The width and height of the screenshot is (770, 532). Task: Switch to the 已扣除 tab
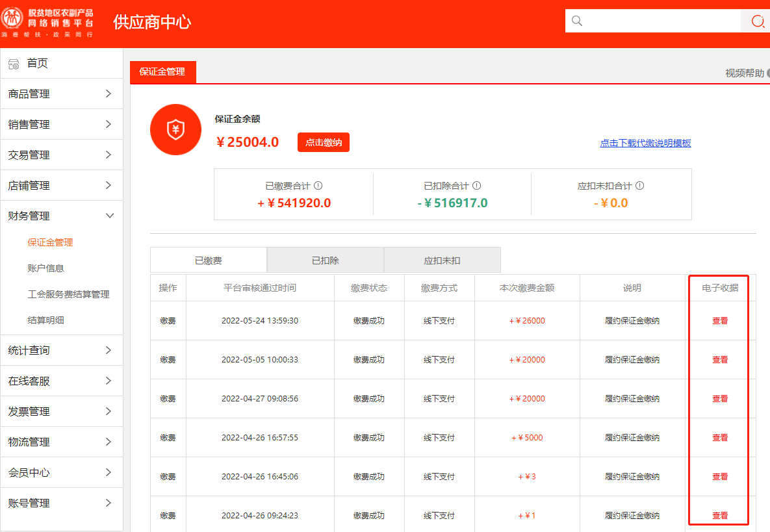tap(325, 260)
